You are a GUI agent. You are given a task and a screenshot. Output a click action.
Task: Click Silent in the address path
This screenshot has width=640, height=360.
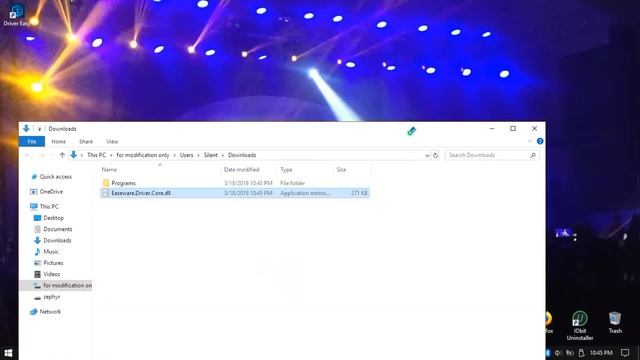tap(211, 155)
